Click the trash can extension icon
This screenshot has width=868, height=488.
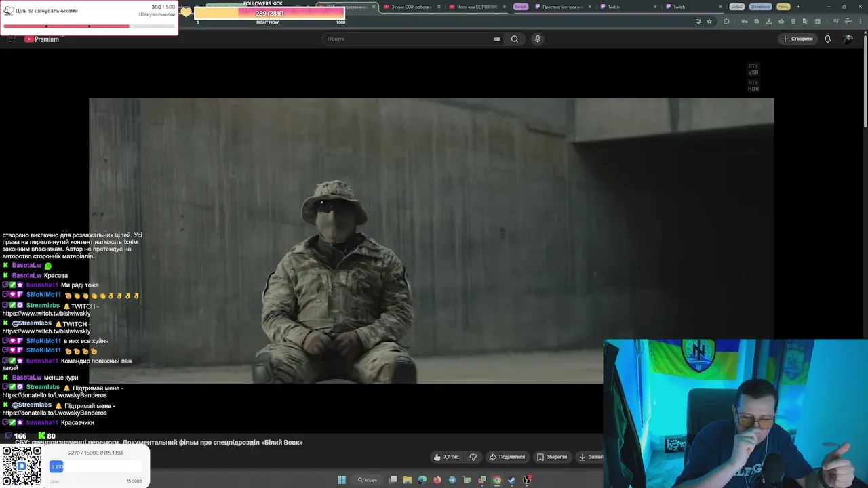793,21
